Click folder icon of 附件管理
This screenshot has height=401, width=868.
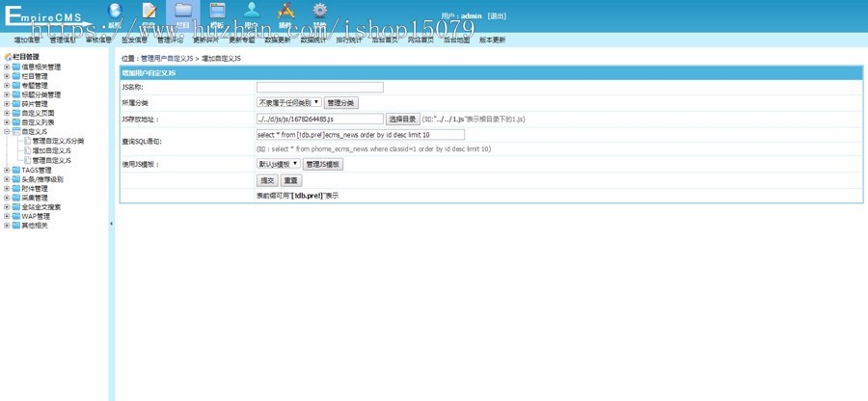click(16, 189)
